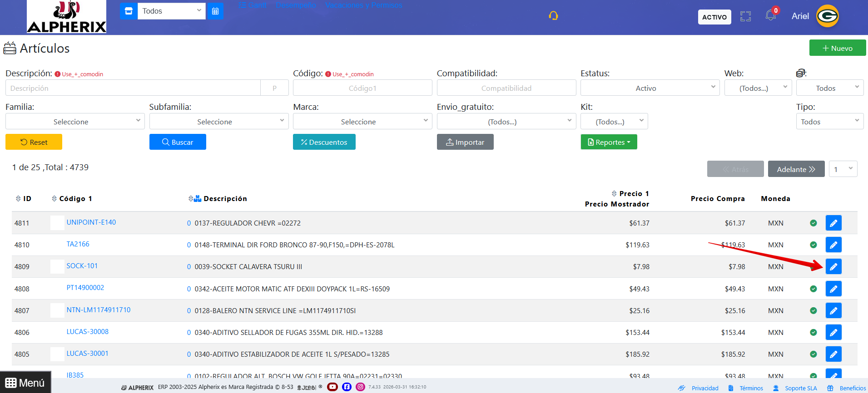The image size is (868, 393).
Task: Open the Reportes dropdown button
Action: click(609, 142)
